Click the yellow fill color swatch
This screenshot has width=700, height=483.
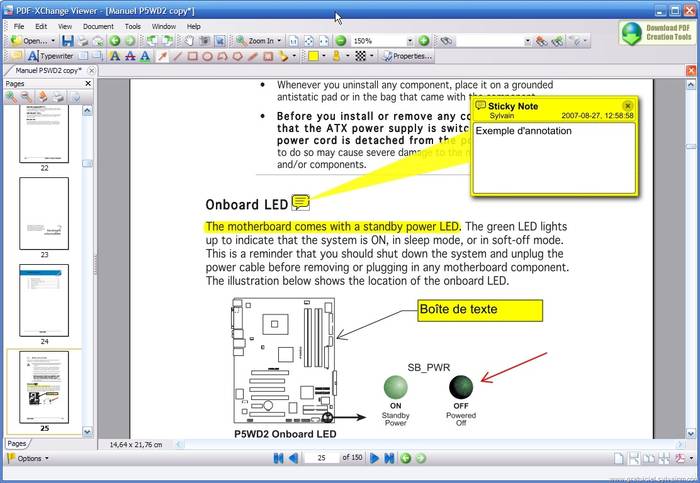point(313,56)
